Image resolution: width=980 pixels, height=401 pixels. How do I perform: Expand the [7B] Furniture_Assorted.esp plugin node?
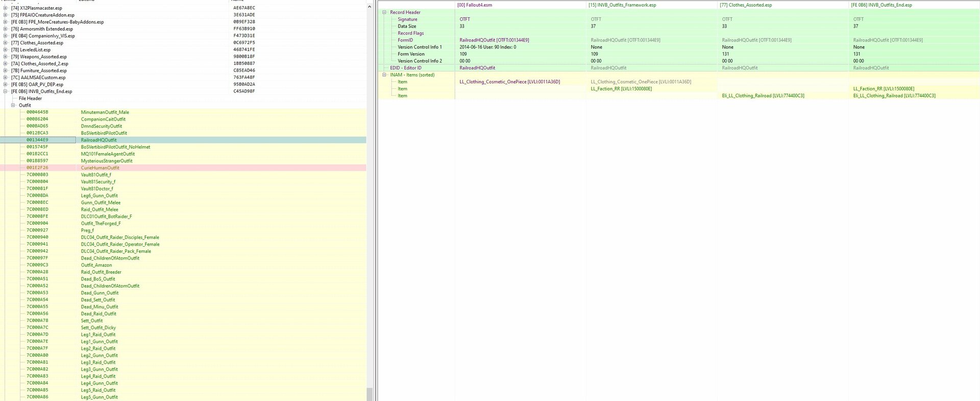click(5, 70)
